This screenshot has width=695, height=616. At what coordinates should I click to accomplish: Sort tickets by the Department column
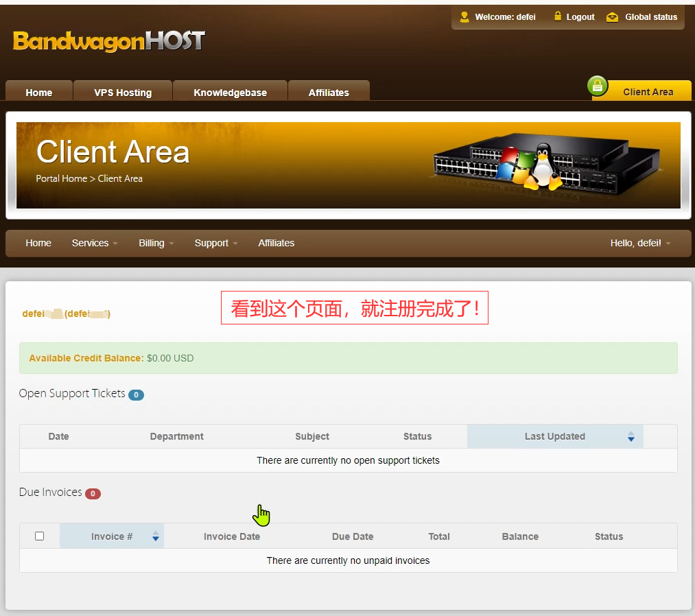tap(176, 436)
